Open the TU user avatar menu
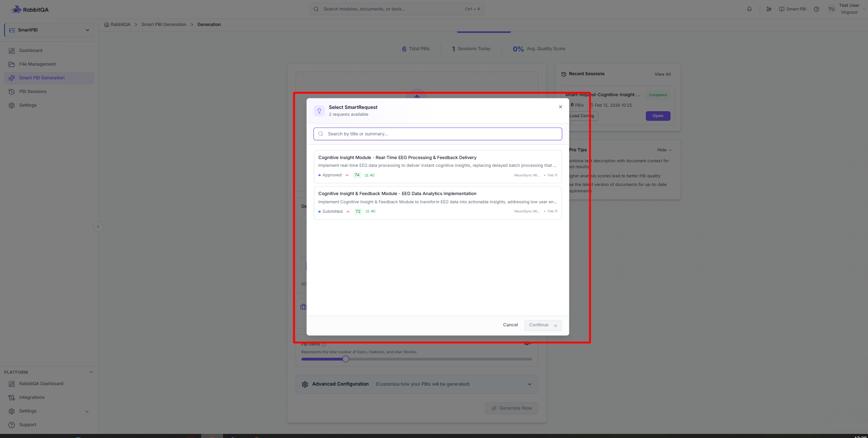The height and width of the screenshot is (438, 868). pos(832,9)
